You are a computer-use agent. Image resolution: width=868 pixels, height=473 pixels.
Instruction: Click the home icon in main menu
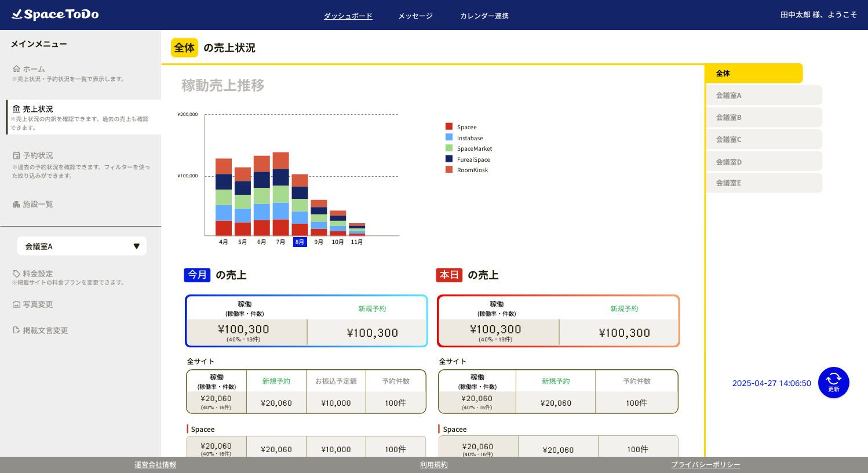pyautogui.click(x=16, y=69)
